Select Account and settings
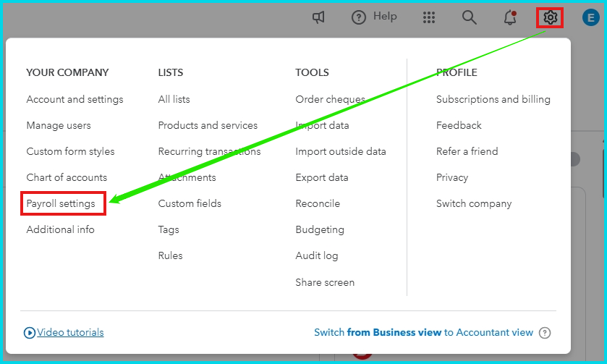The image size is (607, 364). pyautogui.click(x=75, y=99)
